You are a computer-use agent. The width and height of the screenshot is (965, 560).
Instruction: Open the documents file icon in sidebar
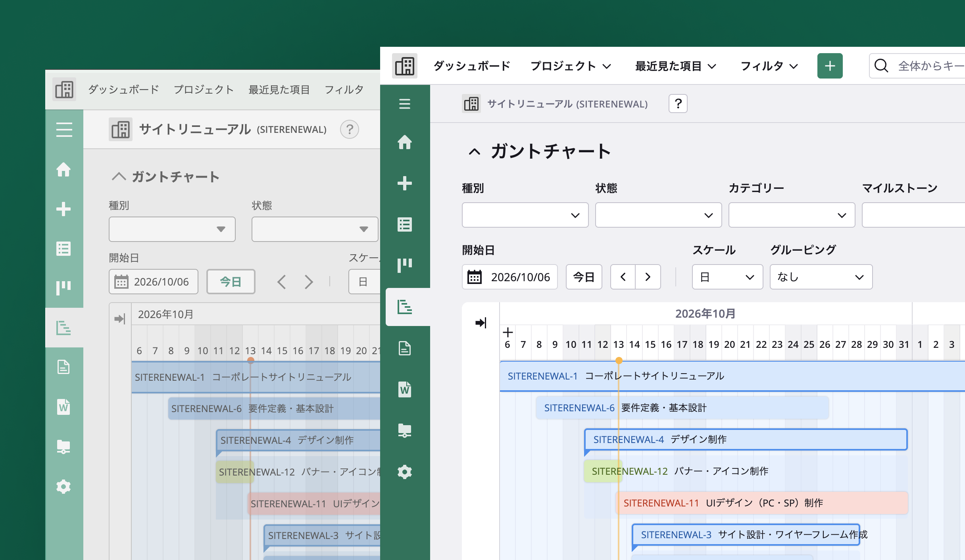coord(405,348)
